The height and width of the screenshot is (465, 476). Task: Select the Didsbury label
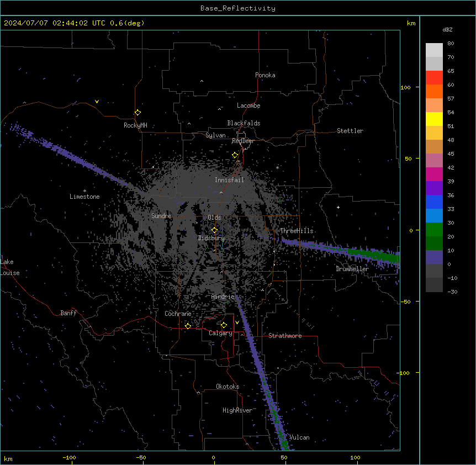(x=211, y=238)
